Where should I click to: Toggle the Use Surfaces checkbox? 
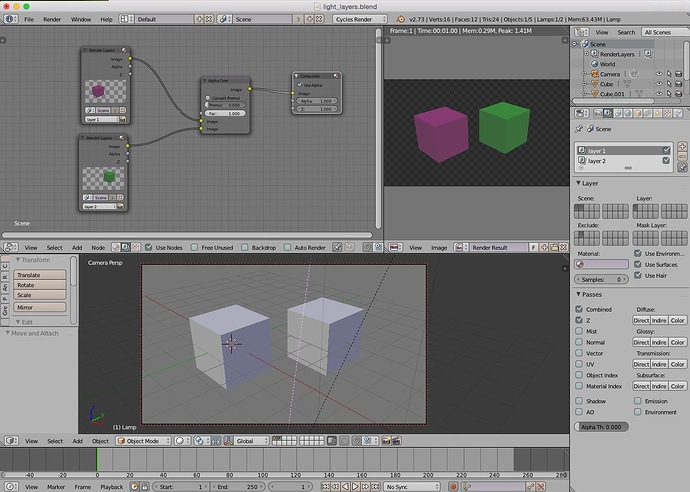click(x=638, y=264)
